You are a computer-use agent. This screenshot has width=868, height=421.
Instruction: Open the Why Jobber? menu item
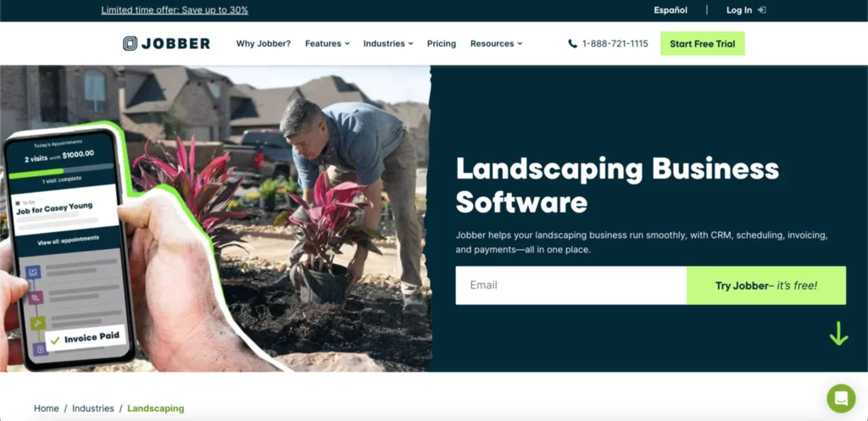pos(264,44)
